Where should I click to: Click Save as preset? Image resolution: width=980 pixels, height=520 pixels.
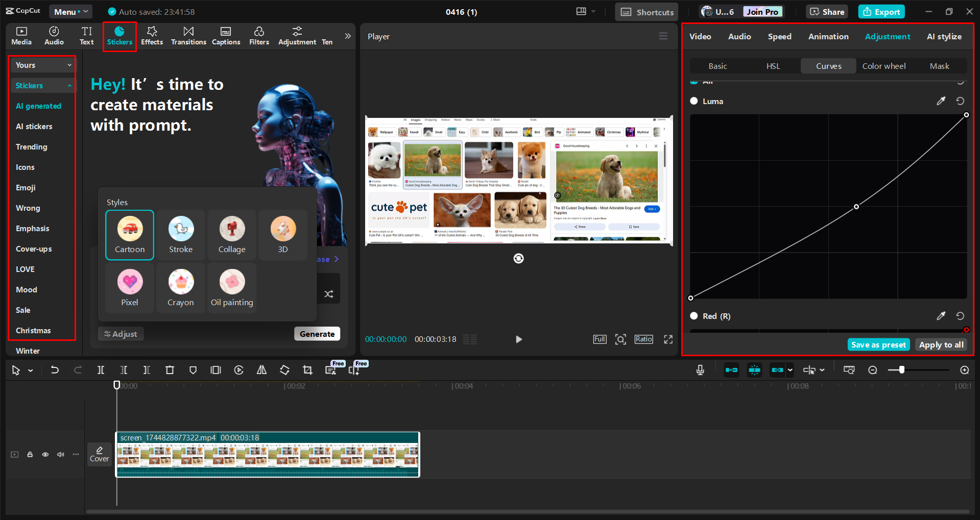[878, 344]
